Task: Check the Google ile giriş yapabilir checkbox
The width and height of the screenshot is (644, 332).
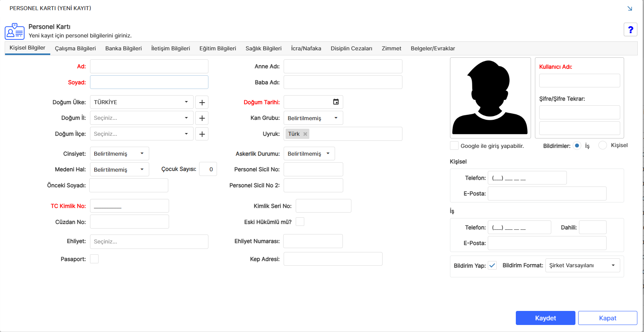Action: click(454, 146)
